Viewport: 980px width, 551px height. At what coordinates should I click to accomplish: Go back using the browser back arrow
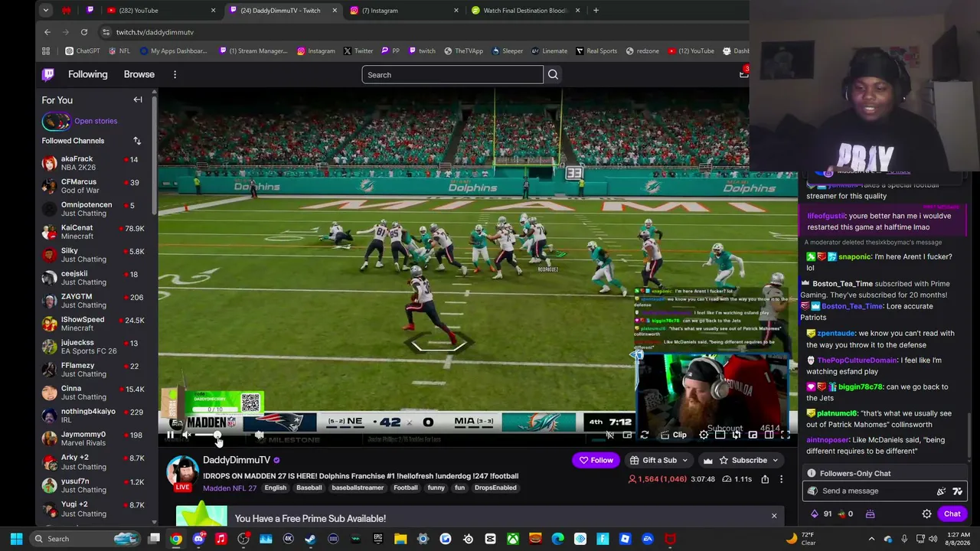coord(47,32)
